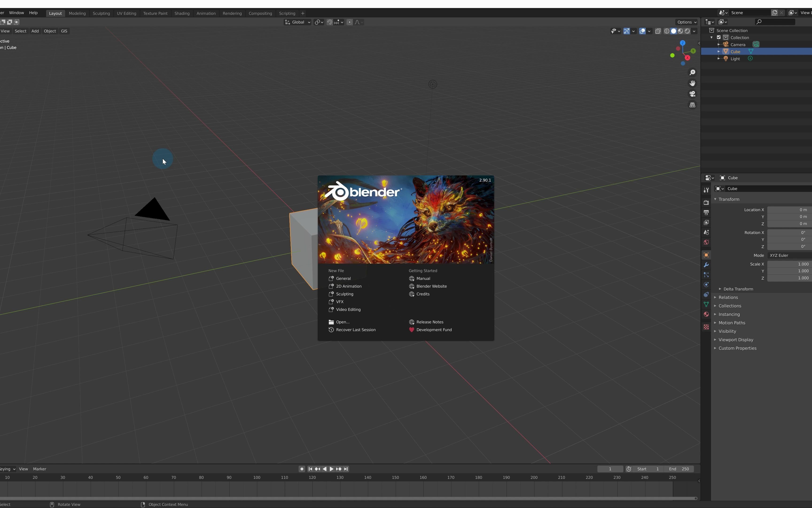The width and height of the screenshot is (812, 508).
Task: Click the zoom magnifier viewport gizmo
Action: point(692,73)
